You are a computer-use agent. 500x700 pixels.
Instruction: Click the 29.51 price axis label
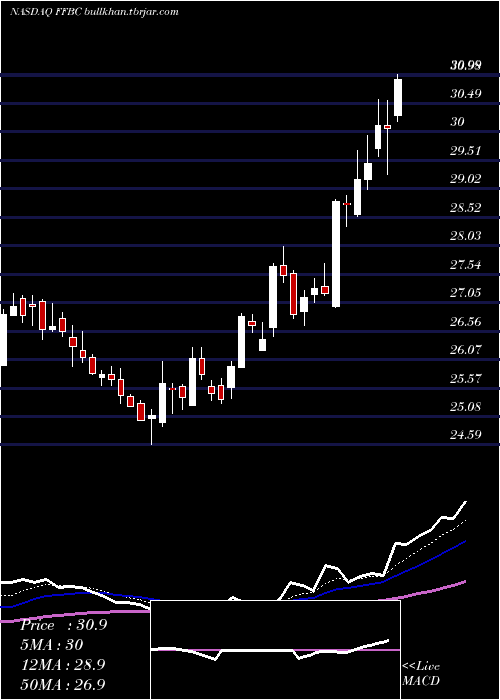[x=466, y=150]
